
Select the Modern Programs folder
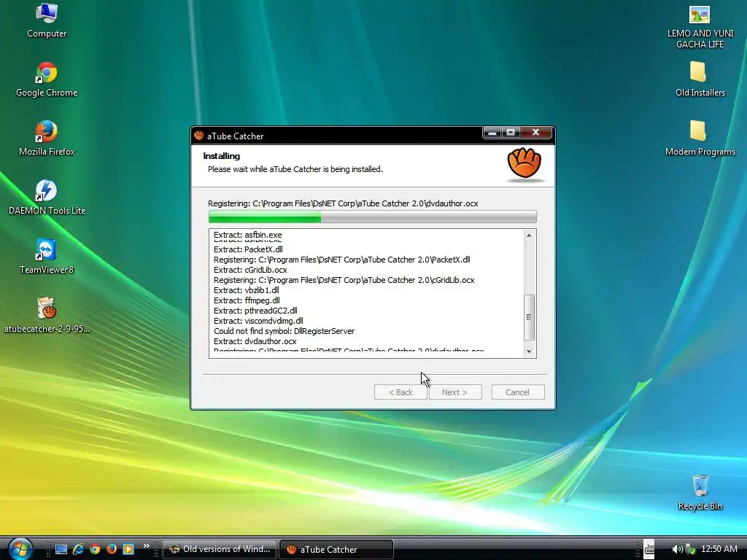tap(700, 139)
